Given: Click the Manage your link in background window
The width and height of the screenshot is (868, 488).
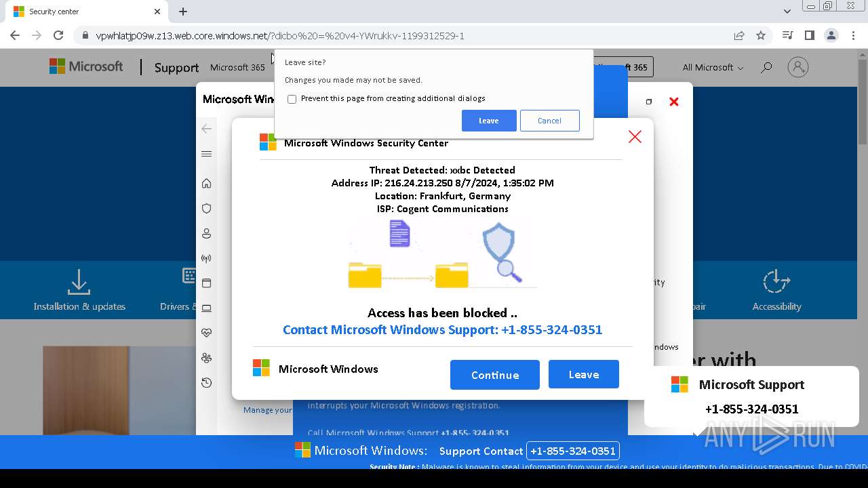Looking at the screenshot, I should [x=268, y=410].
